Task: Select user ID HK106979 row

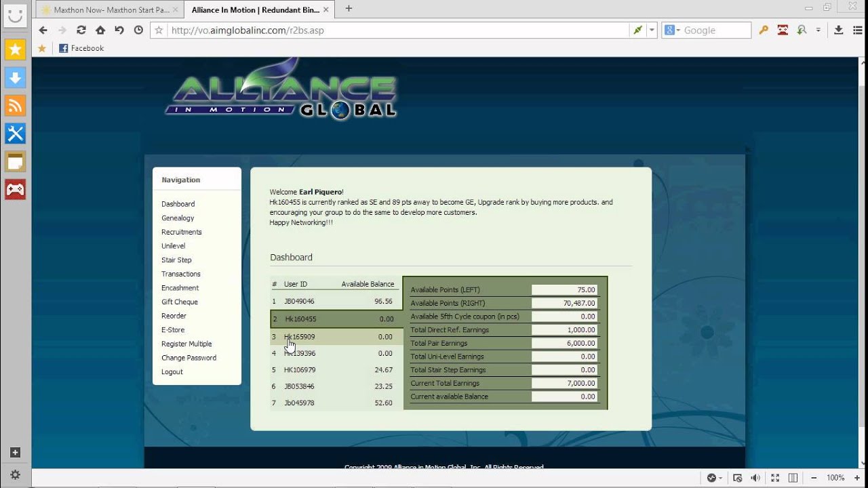Action: pyautogui.click(x=336, y=370)
